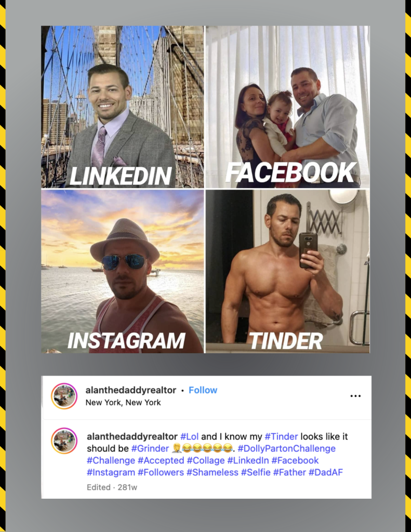Open the #Shameless hashtag
This screenshot has width=411, height=532.
click(x=212, y=472)
